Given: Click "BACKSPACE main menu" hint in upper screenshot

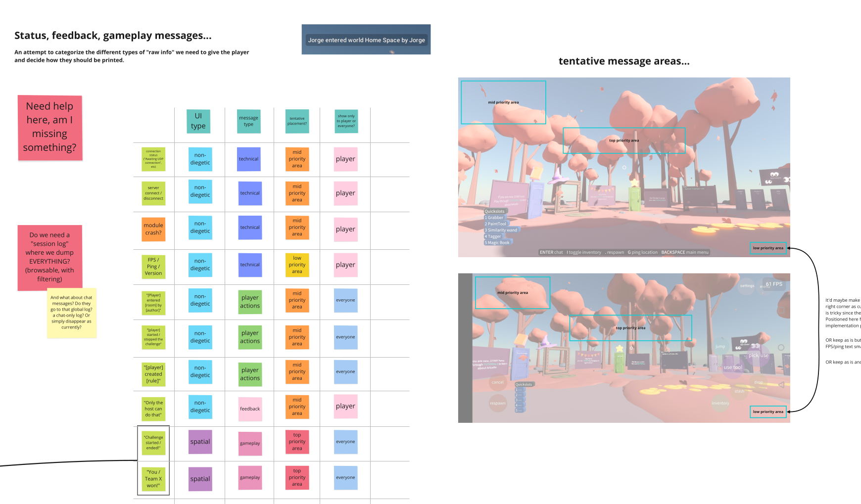Looking at the screenshot, I should click(x=685, y=252).
